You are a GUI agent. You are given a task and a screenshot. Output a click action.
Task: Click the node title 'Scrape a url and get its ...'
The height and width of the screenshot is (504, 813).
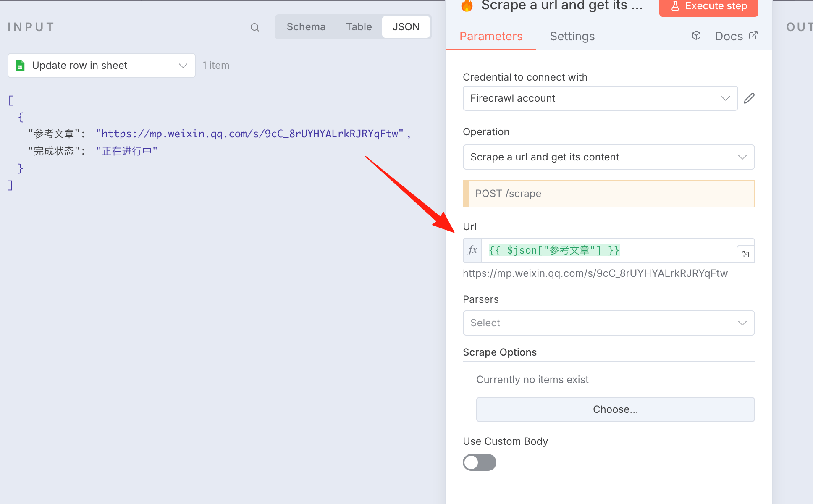(561, 5)
